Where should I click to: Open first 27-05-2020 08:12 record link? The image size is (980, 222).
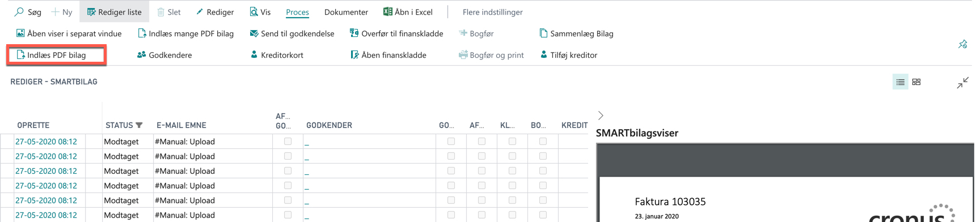46,142
